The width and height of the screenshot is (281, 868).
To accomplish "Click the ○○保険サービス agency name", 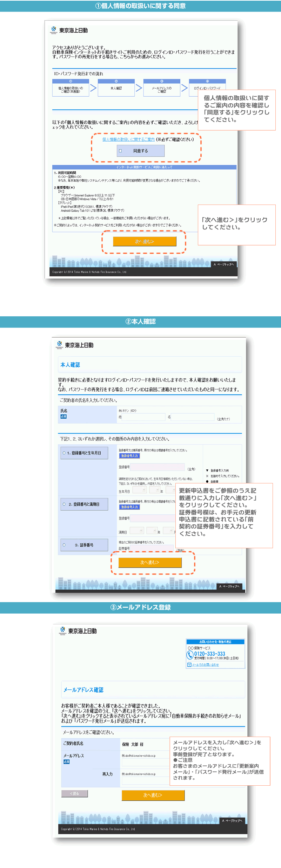I will (x=199, y=648).
